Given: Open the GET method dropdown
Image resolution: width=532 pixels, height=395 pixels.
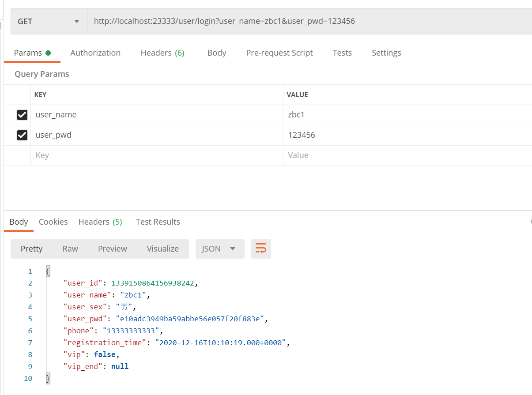Looking at the screenshot, I should point(49,21).
